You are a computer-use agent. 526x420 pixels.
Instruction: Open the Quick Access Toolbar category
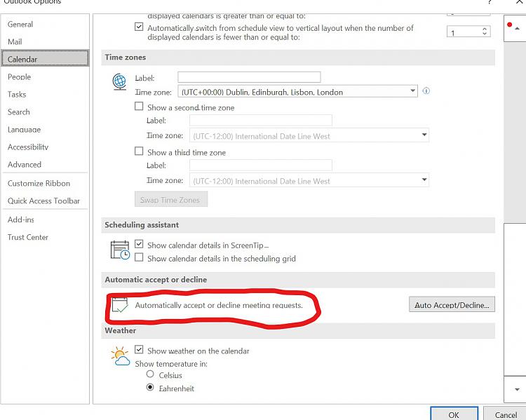click(44, 201)
